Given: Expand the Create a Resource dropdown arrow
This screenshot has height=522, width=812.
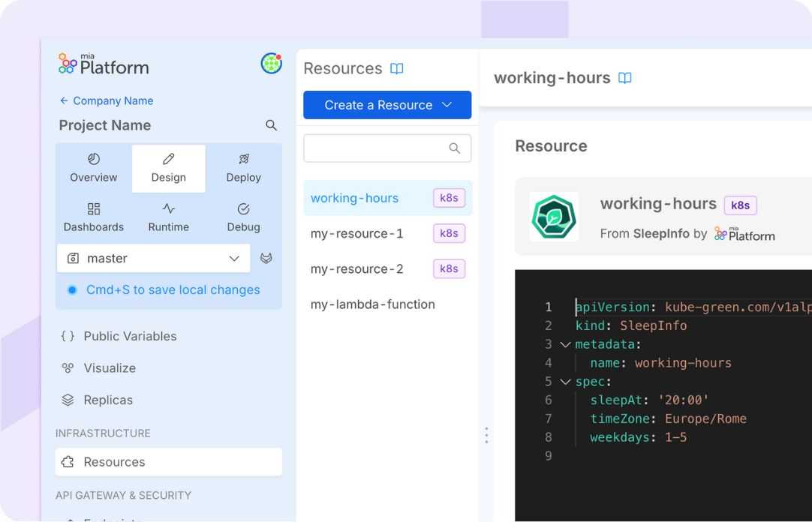Looking at the screenshot, I should 448,105.
